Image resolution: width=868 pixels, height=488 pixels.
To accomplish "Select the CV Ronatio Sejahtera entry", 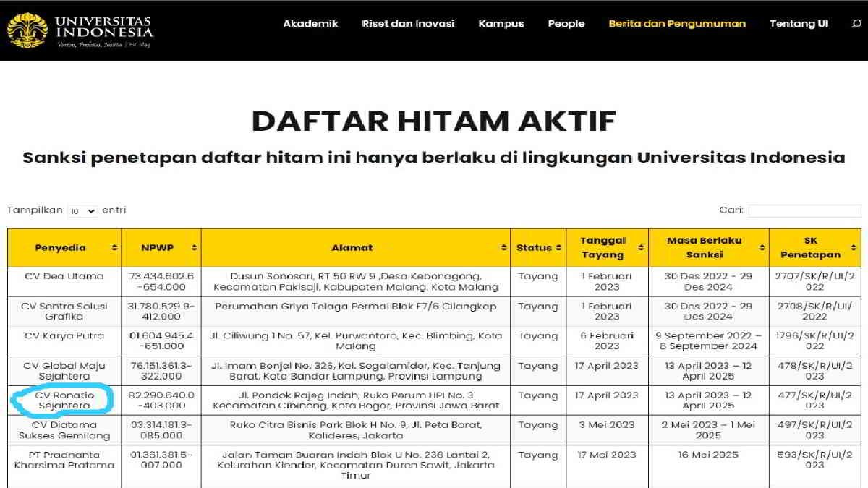I will pyautogui.click(x=64, y=401).
